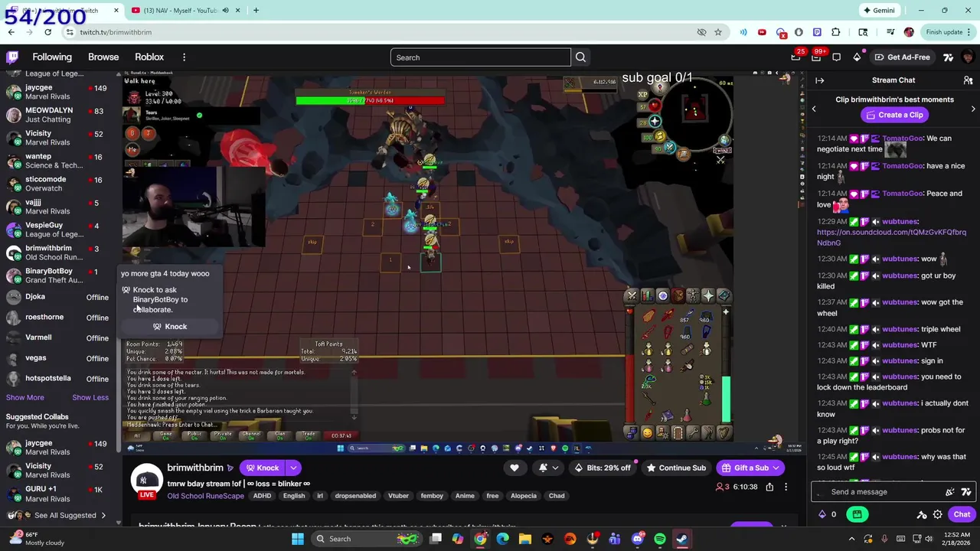Click the Knock popup button for BinaryBotBoy
This screenshot has width=980, height=551.
[x=169, y=327]
